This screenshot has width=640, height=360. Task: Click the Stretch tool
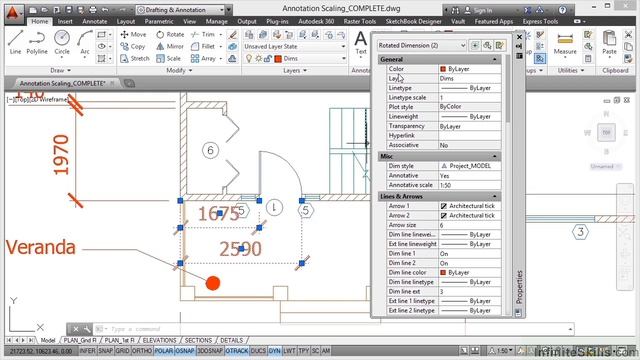pyautogui.click(x=135, y=58)
